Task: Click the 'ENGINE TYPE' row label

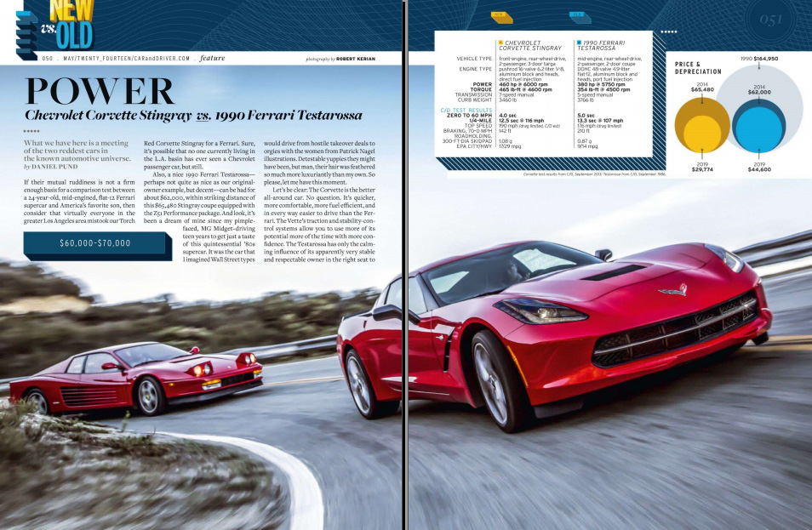Action: (476, 69)
